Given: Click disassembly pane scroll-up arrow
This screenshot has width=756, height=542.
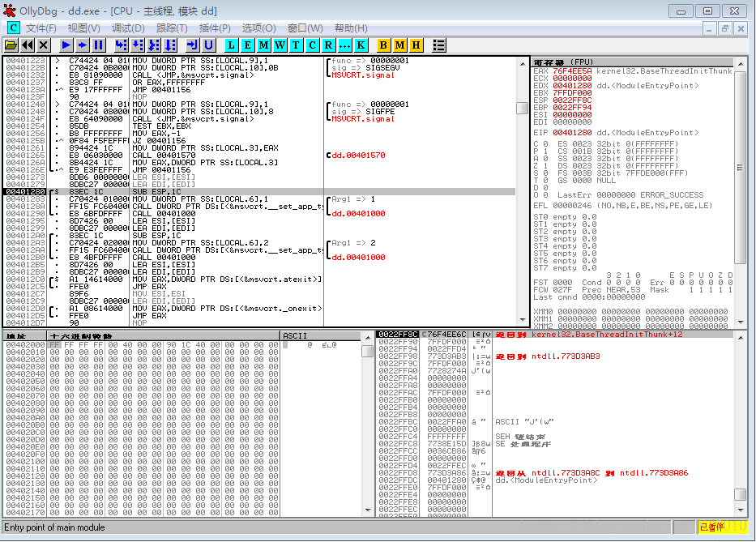Looking at the screenshot, I should (522, 64).
